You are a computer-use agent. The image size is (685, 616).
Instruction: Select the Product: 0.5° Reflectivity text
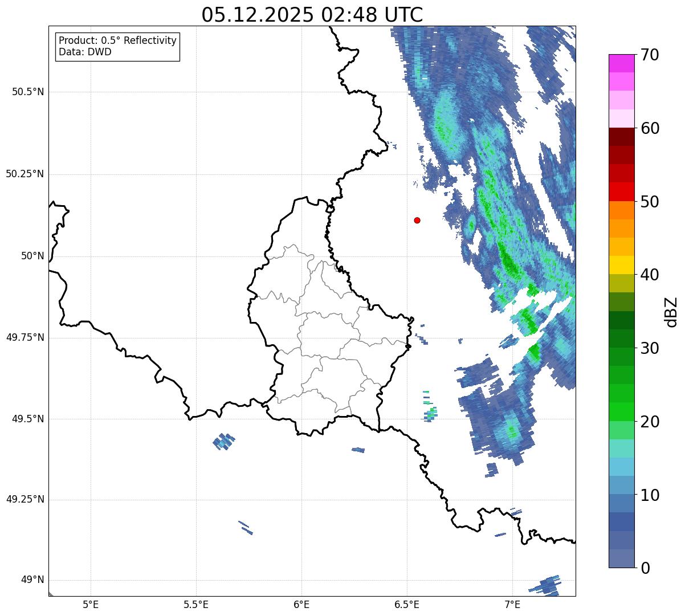(118, 41)
